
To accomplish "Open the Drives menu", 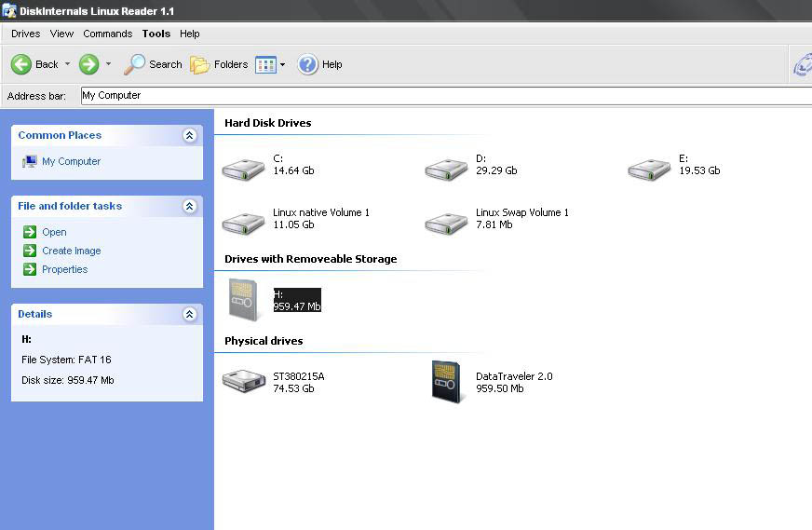I will coord(25,34).
